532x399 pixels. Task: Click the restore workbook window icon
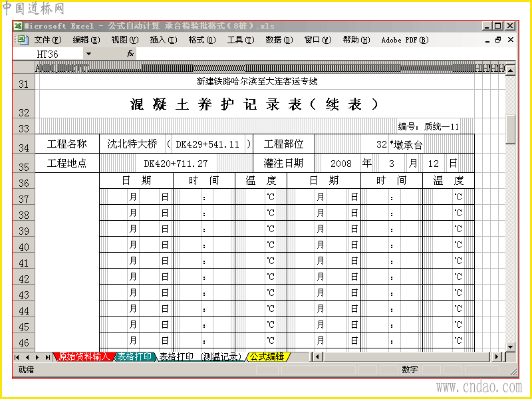(498, 40)
